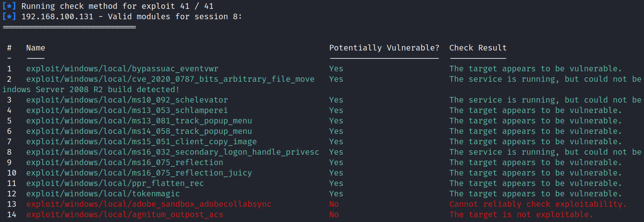
Task: Click the ms16_075_reflection_juicy module path
Action: [x=139, y=173]
